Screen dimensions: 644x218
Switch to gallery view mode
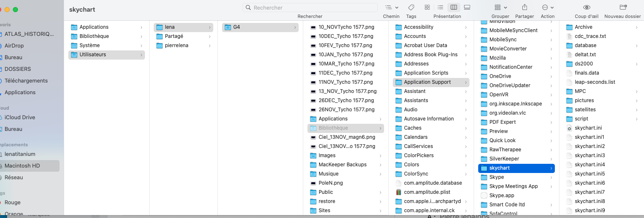tap(467, 8)
